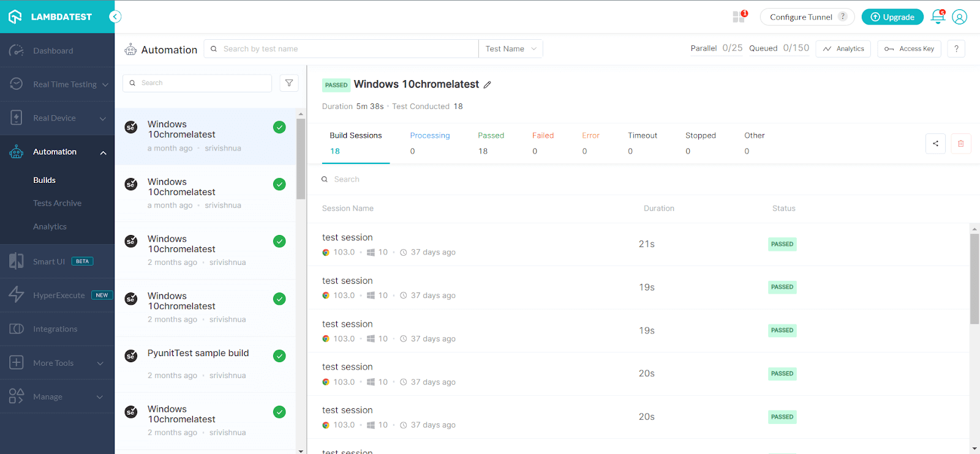
Task: Open the user profile avatar icon
Action: point(959,17)
